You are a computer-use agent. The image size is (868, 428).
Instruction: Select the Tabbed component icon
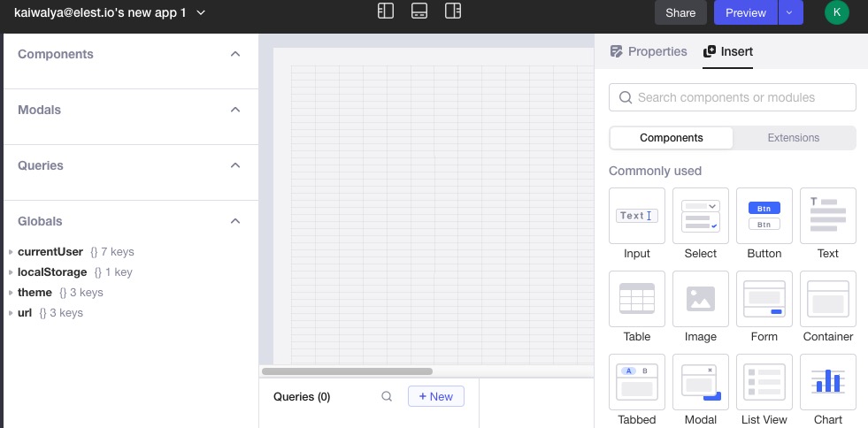point(636,381)
